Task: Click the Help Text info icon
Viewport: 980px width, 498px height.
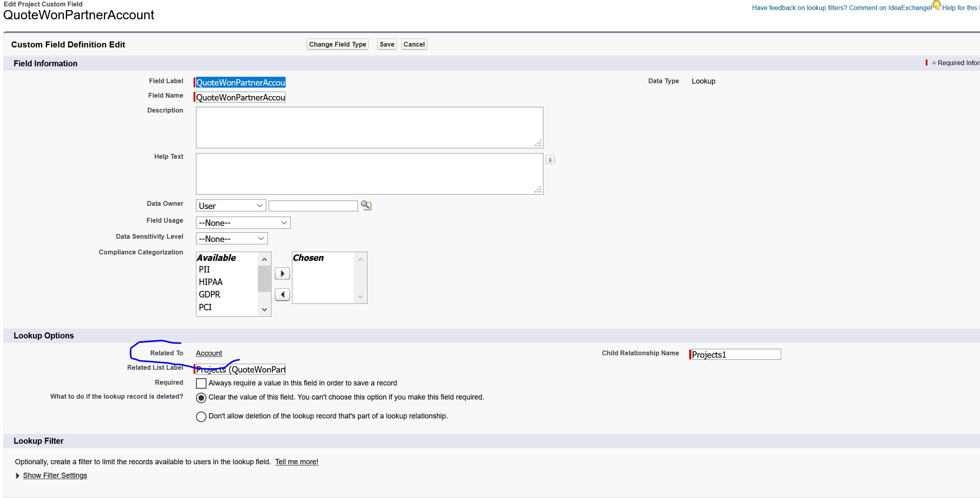Action: pyautogui.click(x=550, y=160)
